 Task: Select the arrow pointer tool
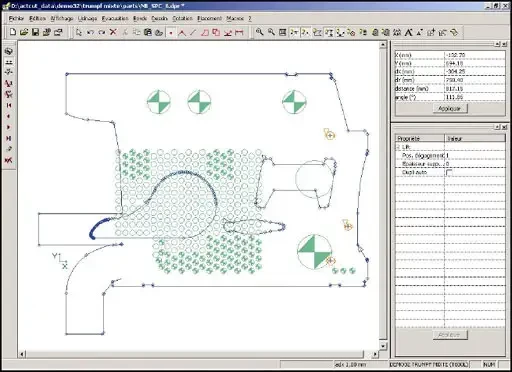(79, 32)
